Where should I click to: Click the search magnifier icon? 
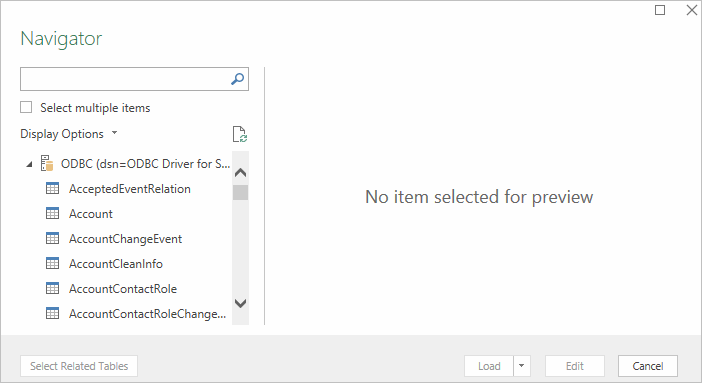237,79
